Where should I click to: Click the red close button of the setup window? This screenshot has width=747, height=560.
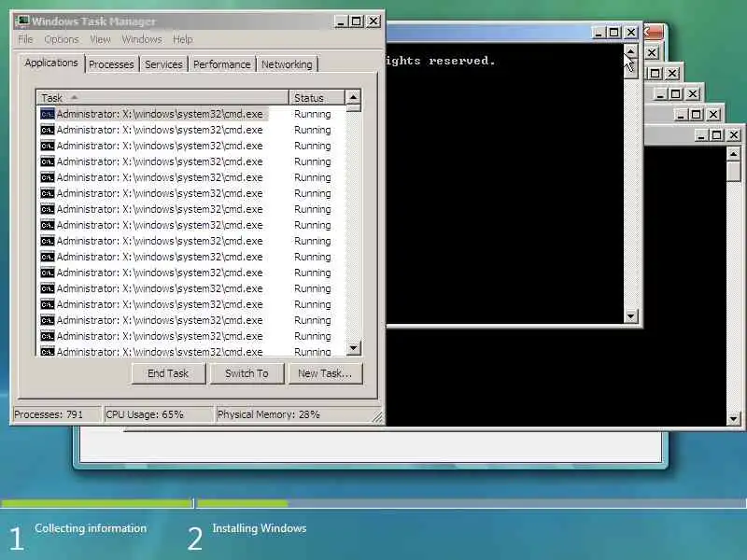[654, 32]
